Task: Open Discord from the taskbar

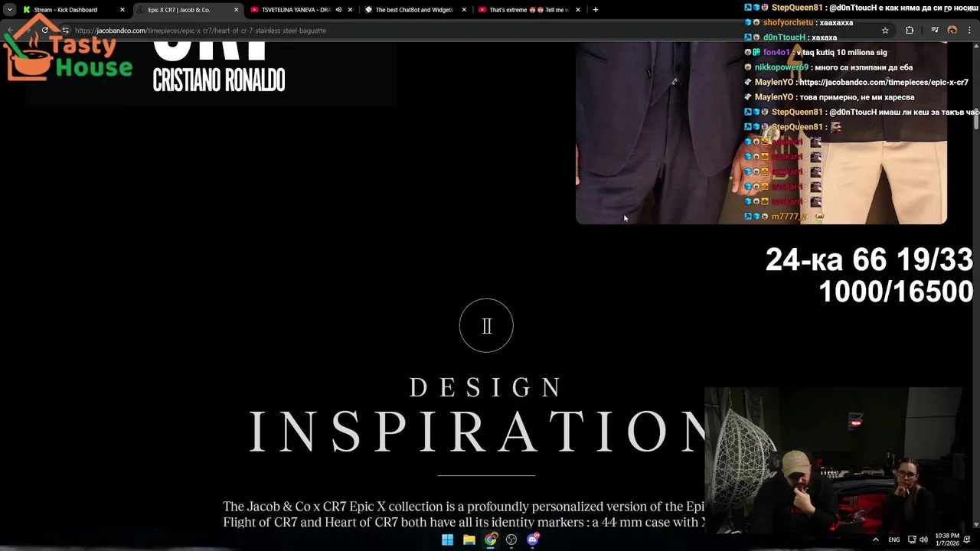Action: (x=533, y=540)
